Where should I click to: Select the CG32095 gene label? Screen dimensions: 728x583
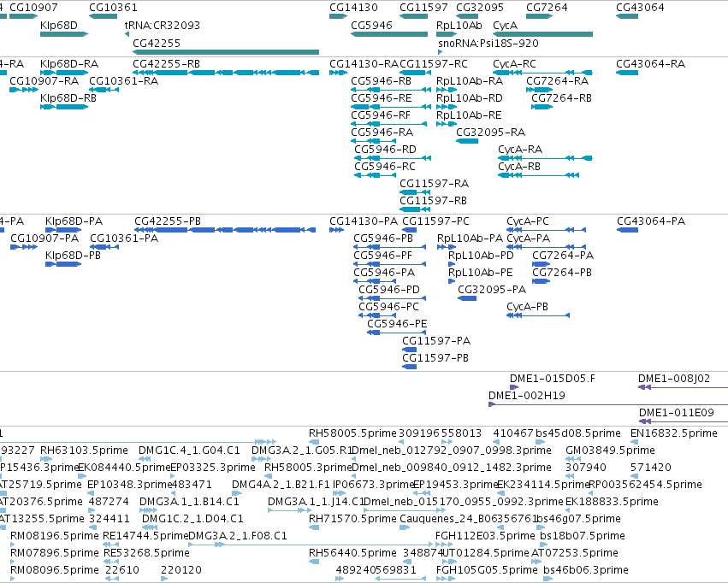point(480,8)
